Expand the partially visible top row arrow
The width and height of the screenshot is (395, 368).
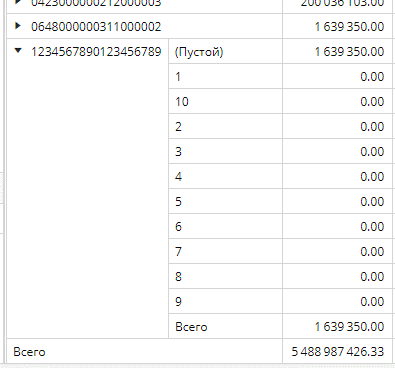18,2
